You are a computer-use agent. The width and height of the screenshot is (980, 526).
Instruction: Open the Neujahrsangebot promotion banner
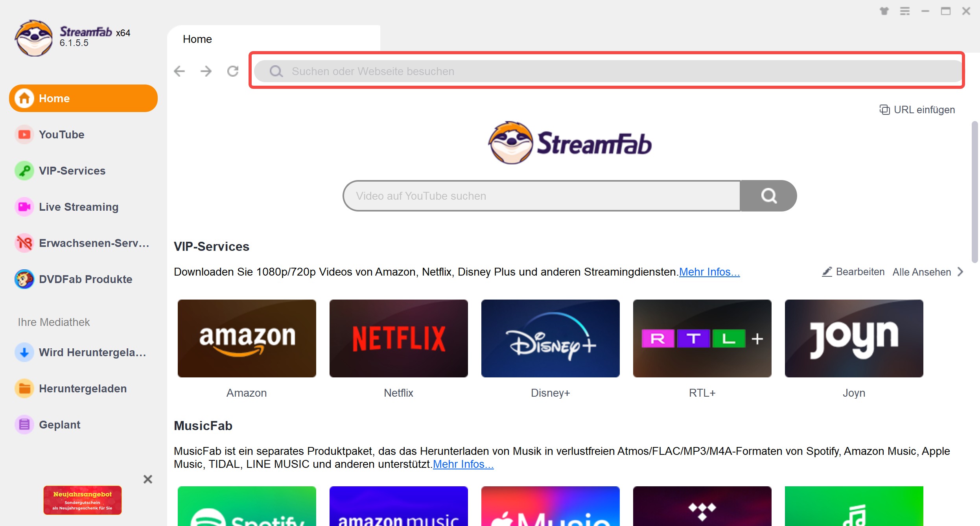83,500
